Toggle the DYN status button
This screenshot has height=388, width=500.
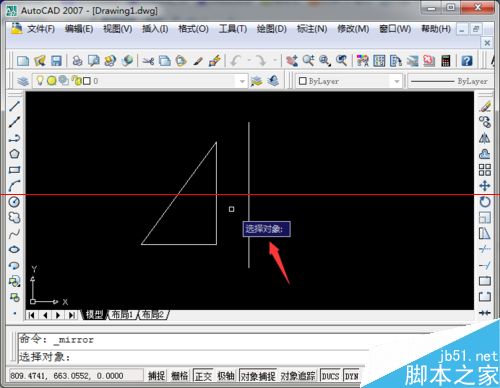[352, 376]
